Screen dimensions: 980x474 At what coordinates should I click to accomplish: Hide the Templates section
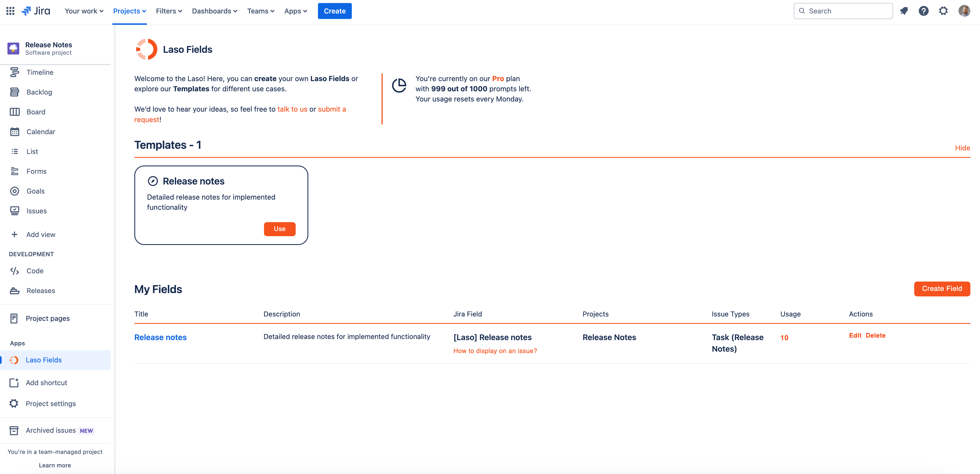tap(962, 148)
